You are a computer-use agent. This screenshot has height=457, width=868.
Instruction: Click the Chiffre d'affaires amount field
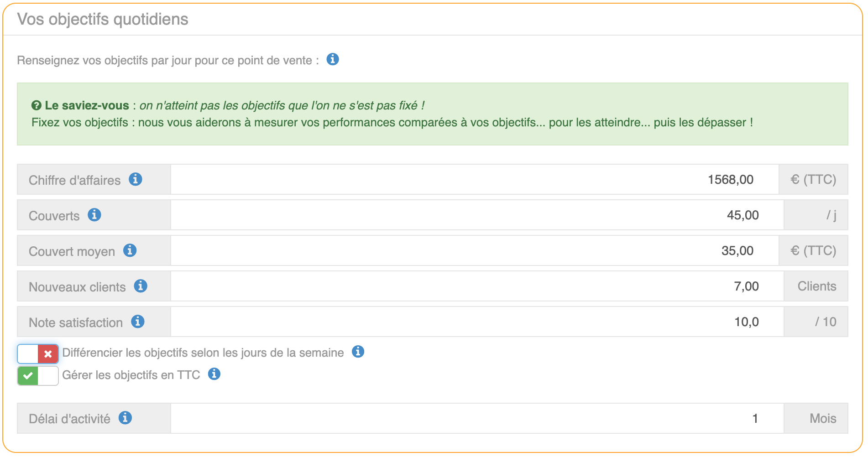tap(475, 179)
